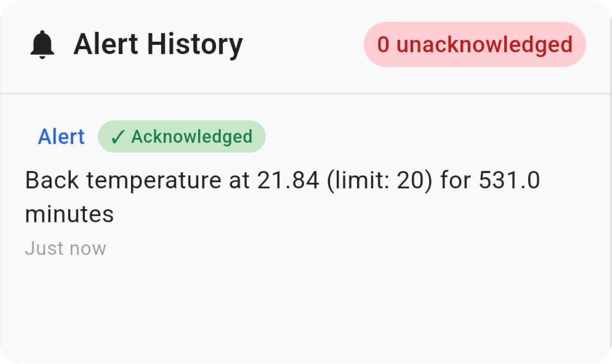The width and height of the screenshot is (612, 364).
Task: Click the zero count in unacknowledged badge
Action: tap(383, 44)
